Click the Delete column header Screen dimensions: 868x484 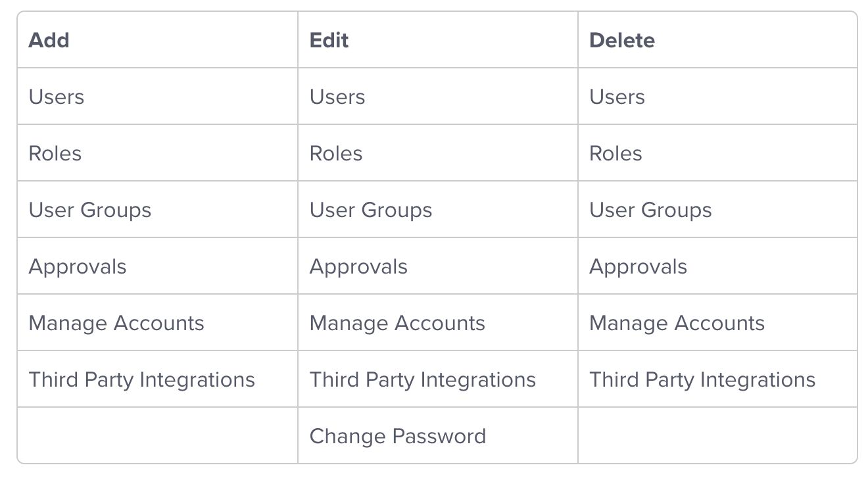[x=621, y=40]
